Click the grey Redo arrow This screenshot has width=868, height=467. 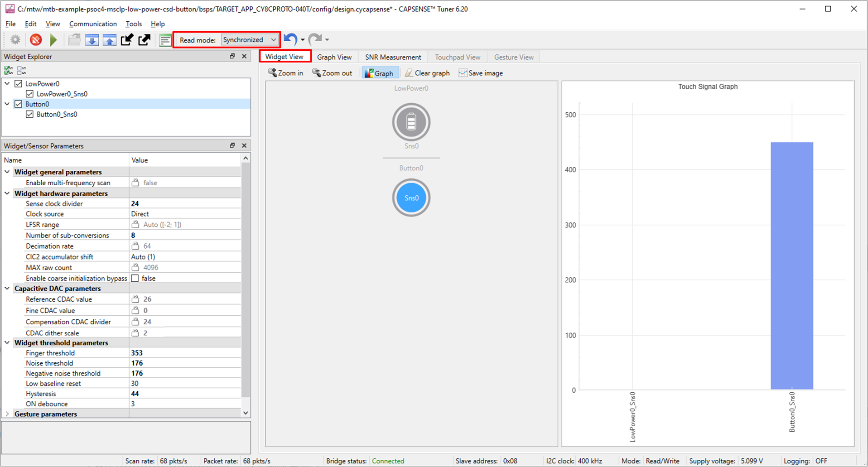[315, 40]
